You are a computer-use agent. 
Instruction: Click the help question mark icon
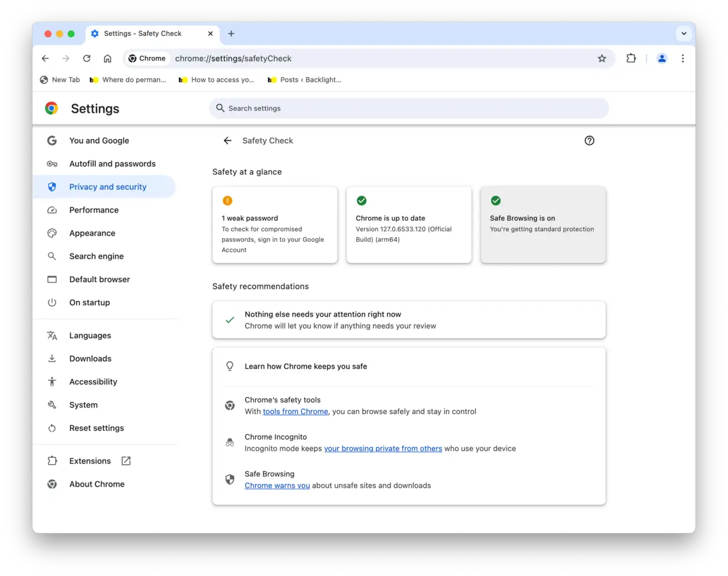(x=589, y=141)
